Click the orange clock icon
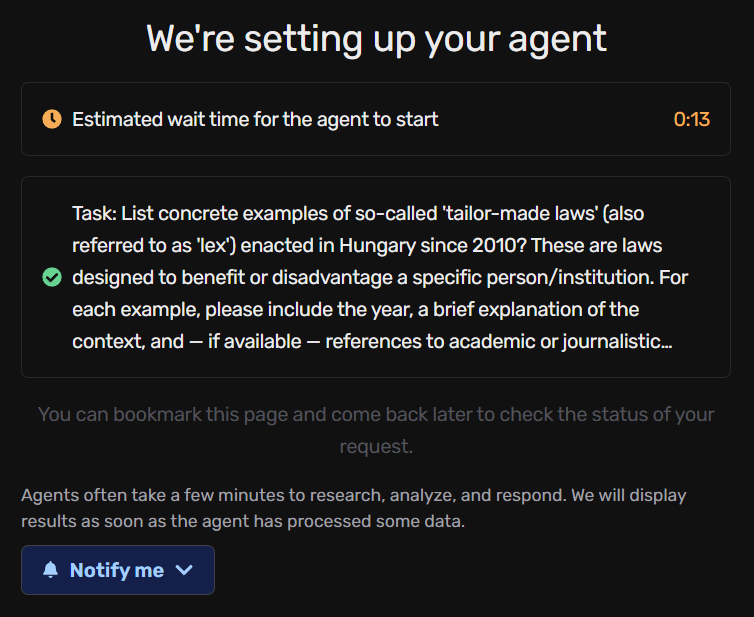Viewport: 754px width, 617px height. point(52,119)
